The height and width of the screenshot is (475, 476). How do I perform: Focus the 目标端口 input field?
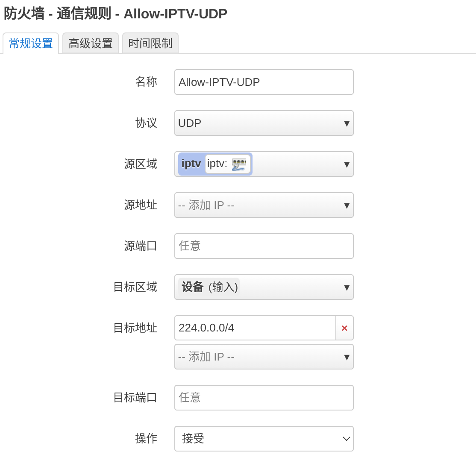[264, 398]
